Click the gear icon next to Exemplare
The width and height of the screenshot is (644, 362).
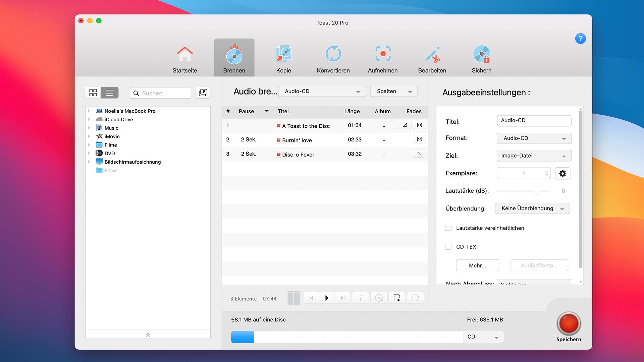coord(562,173)
